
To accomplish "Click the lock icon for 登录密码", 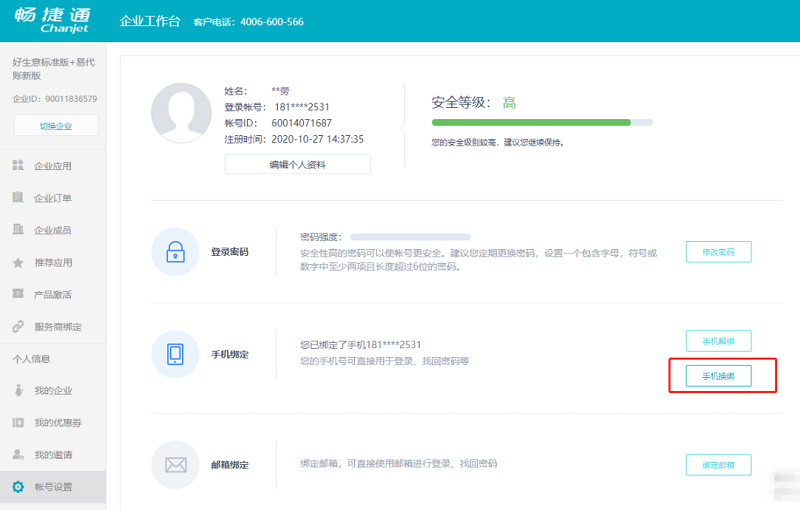I will (176, 252).
